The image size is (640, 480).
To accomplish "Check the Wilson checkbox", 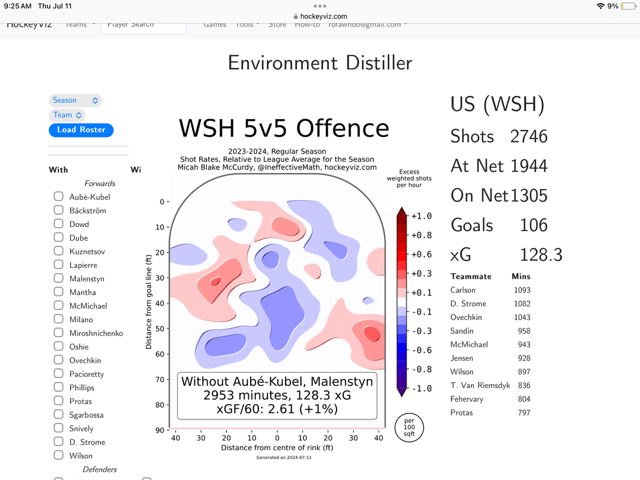I will (x=58, y=455).
